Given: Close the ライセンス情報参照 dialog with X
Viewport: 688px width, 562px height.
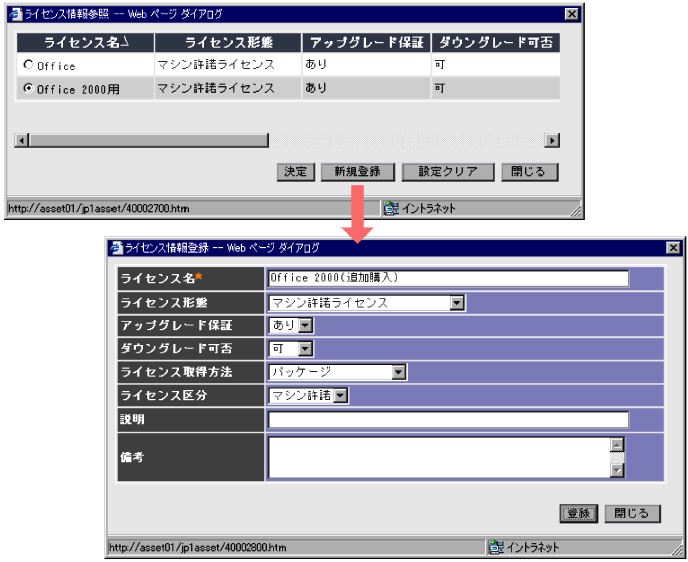Looking at the screenshot, I should click(x=572, y=14).
